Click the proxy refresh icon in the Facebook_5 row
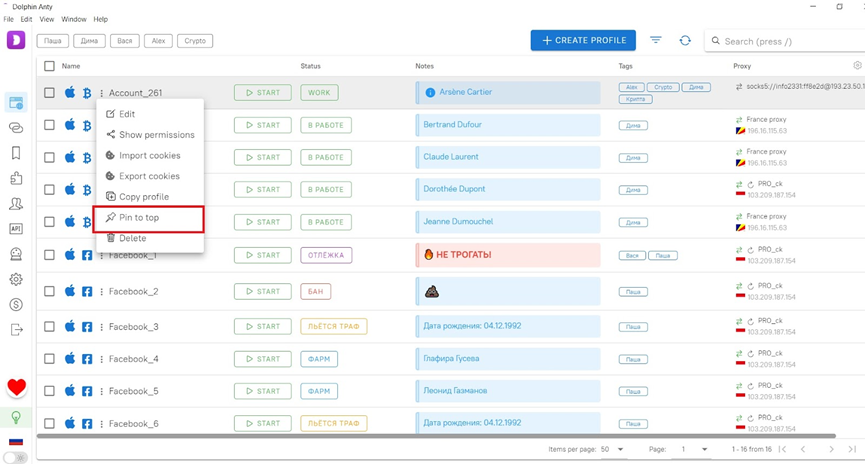 pos(750,386)
